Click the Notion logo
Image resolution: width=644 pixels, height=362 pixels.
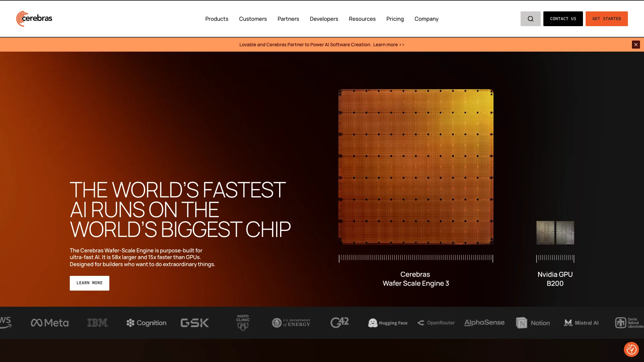[533, 323]
